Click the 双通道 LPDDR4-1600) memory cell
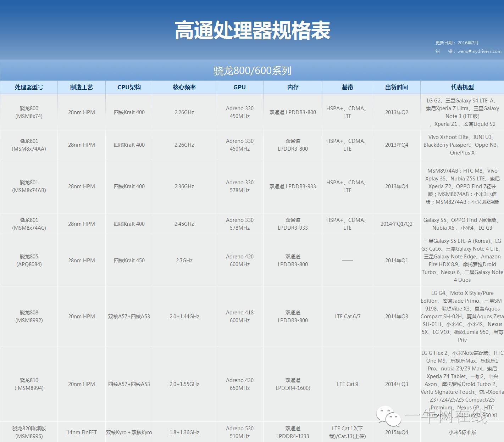Image resolution: width=504 pixels, height=442 pixels. pos(293,384)
